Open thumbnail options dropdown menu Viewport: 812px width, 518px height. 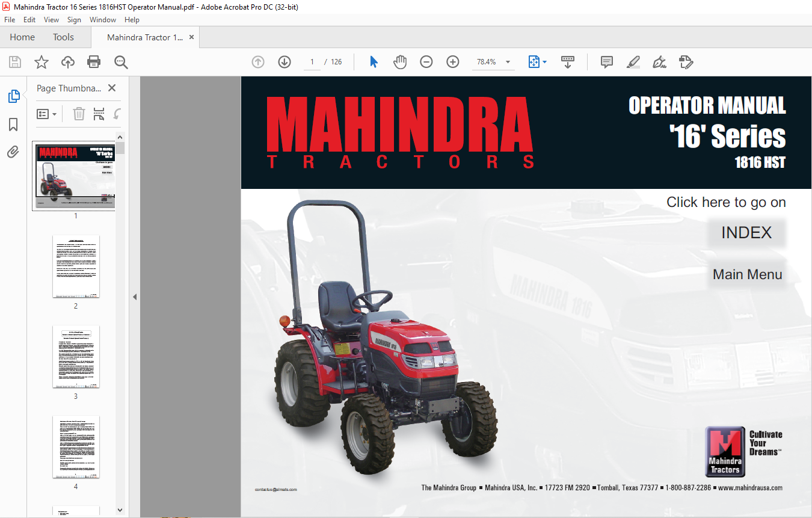47,114
